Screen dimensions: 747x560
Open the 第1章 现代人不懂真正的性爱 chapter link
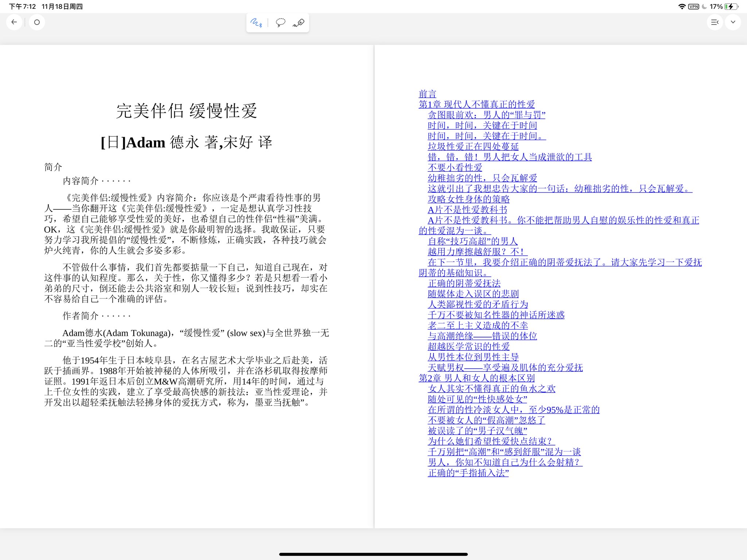(476, 104)
